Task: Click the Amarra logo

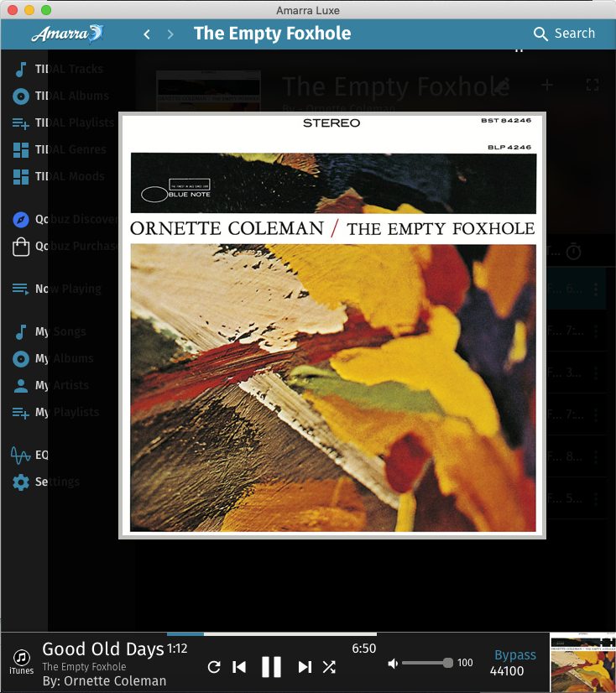Action: pyautogui.click(x=67, y=34)
